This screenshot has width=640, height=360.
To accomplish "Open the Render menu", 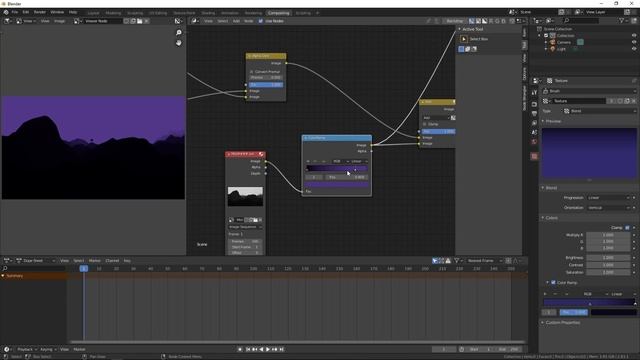I will click(x=40, y=12).
